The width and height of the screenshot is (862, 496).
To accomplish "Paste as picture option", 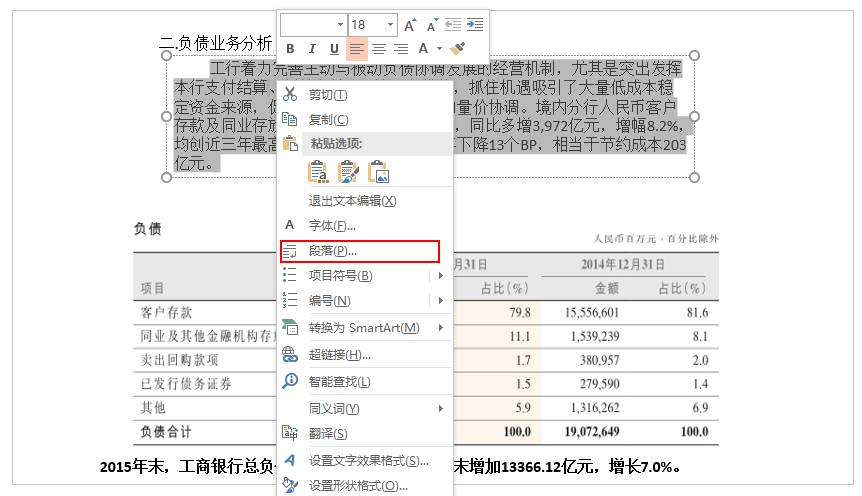I will [x=379, y=172].
